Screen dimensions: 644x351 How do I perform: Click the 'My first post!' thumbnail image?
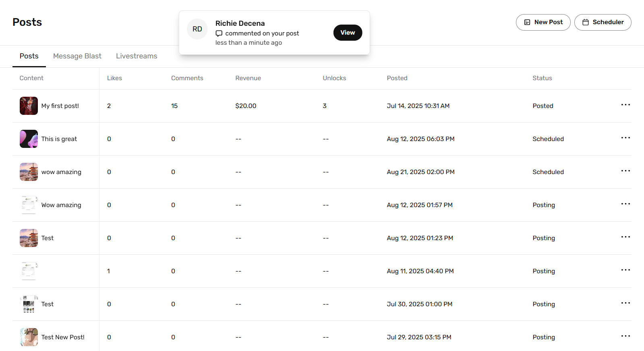click(29, 106)
